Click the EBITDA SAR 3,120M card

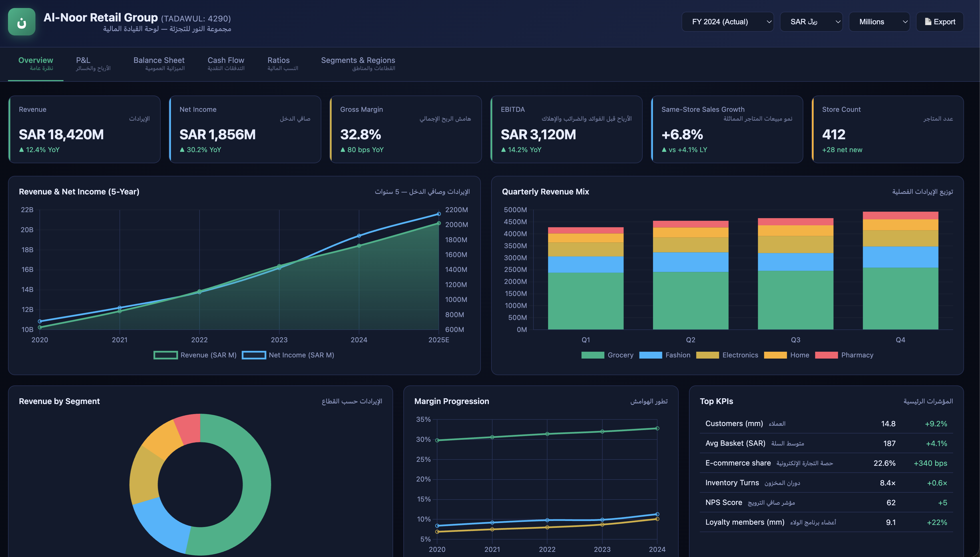point(566,129)
